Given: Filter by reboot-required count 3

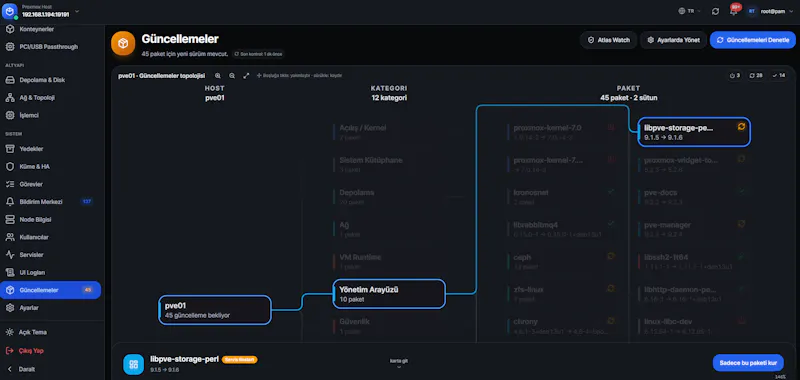Looking at the screenshot, I should [735, 75].
